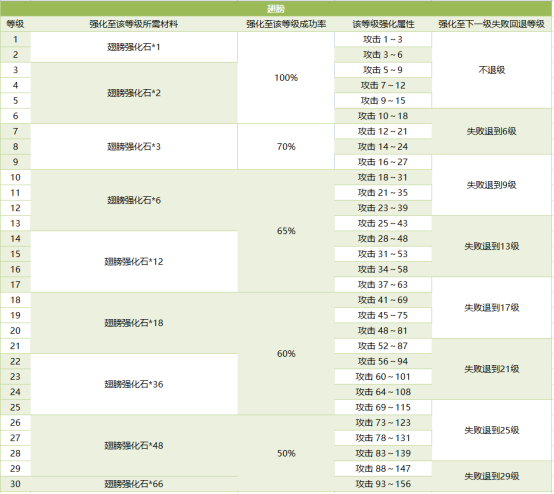This screenshot has height=494, width=554.
Task: Click the 翅膀强化石*12 cell
Action: click(x=134, y=262)
